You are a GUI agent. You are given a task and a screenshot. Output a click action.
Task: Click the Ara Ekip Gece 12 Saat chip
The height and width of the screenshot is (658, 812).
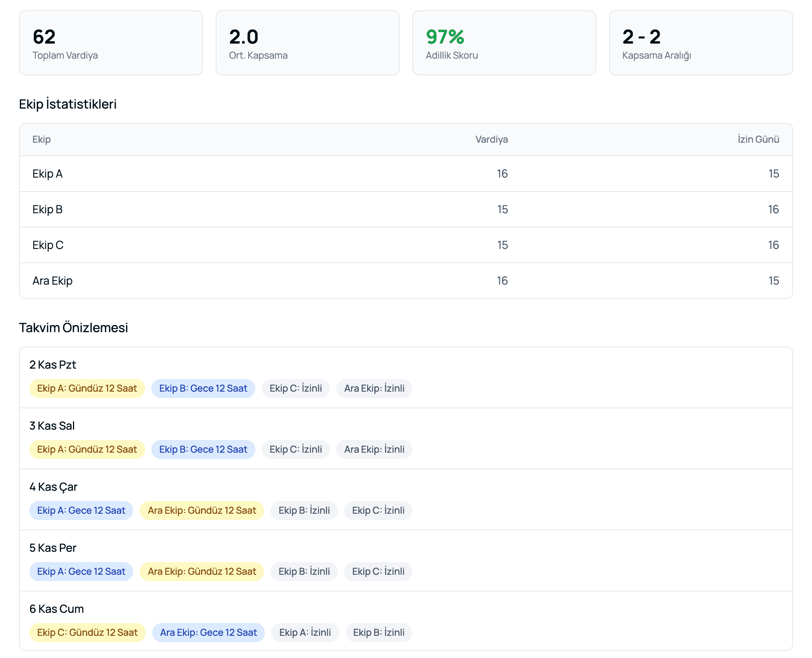pos(209,633)
